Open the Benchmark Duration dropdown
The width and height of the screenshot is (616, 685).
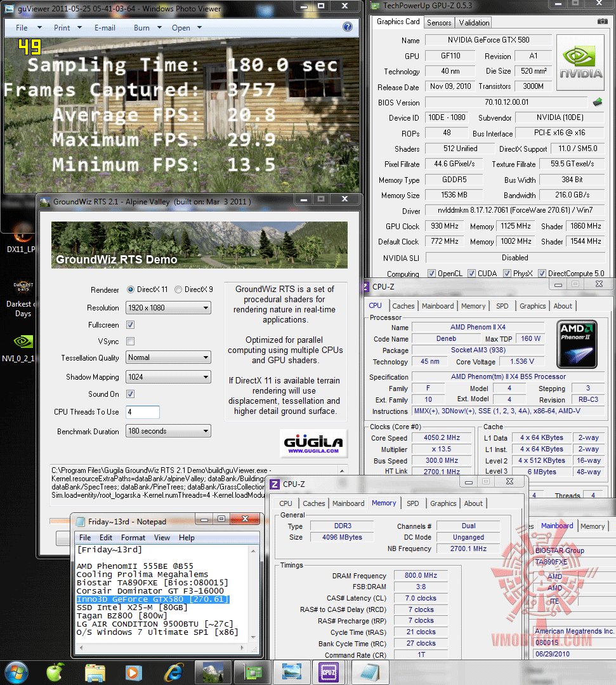[168, 431]
